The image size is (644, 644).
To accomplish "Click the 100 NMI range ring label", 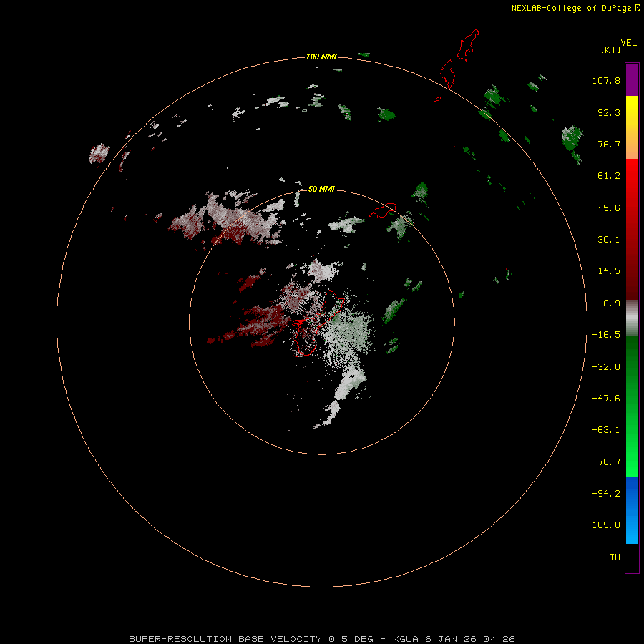I will [321, 57].
